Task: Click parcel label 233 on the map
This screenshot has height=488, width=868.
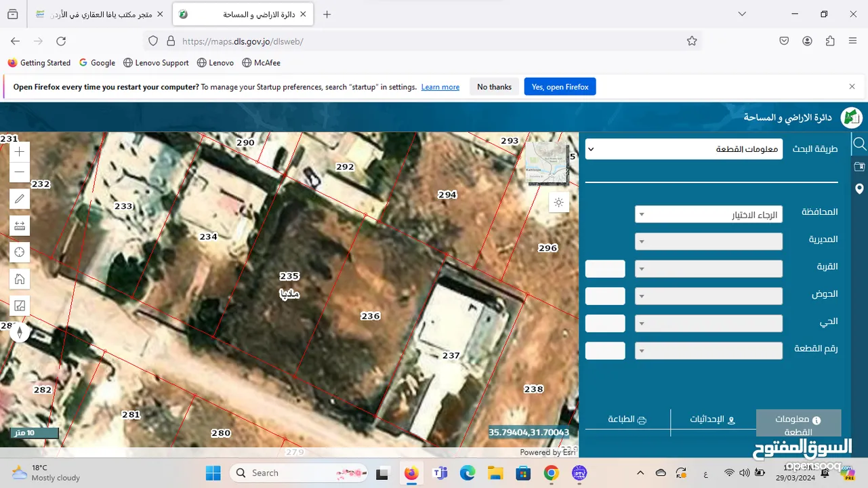Action: point(123,206)
